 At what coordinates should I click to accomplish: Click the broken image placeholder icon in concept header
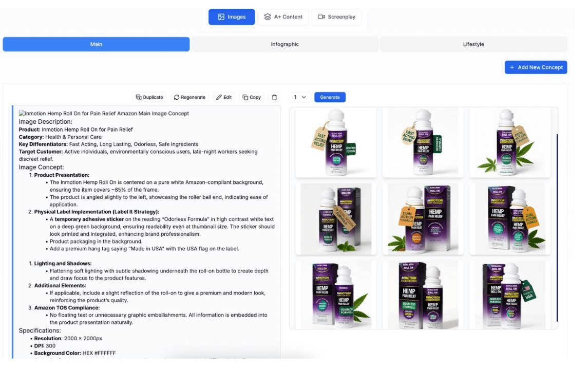(22, 113)
